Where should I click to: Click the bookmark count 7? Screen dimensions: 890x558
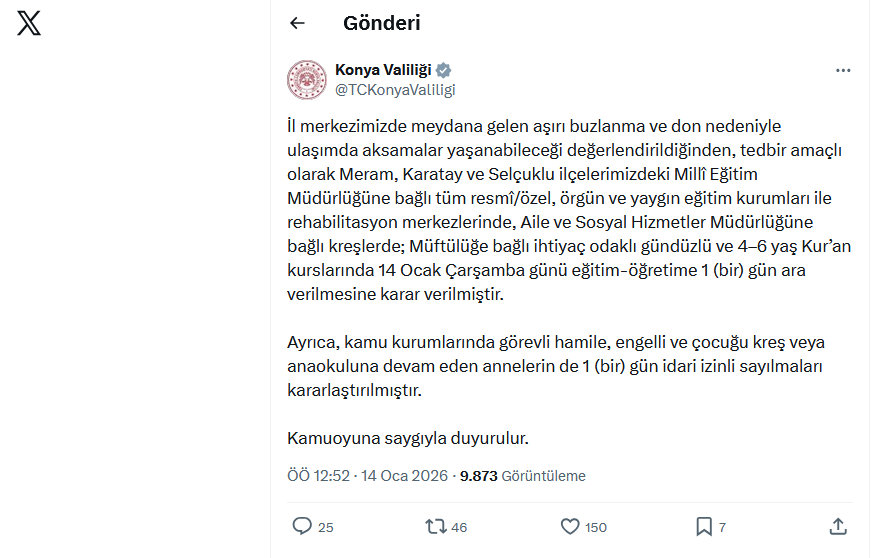722,527
